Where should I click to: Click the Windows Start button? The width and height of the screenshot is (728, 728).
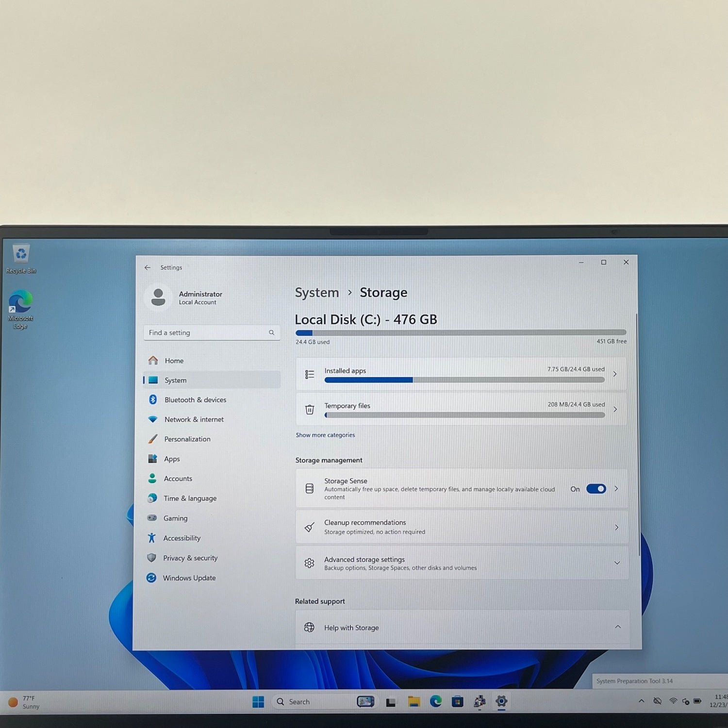258,702
